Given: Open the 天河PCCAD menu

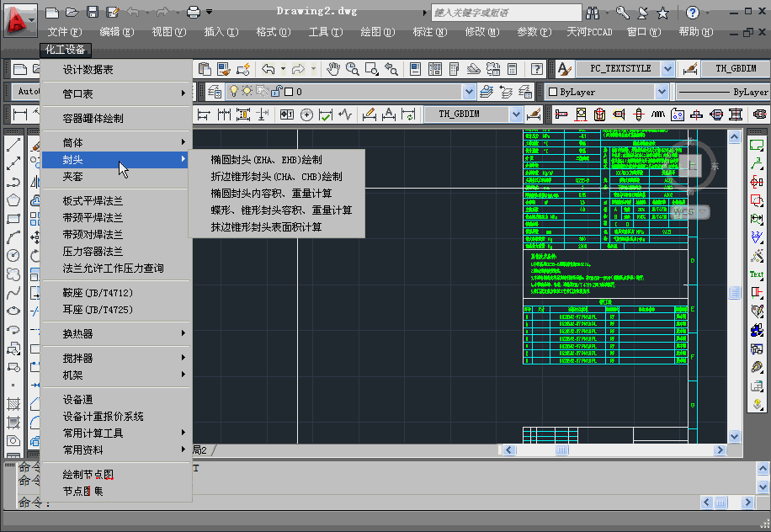Looking at the screenshot, I should [x=589, y=32].
